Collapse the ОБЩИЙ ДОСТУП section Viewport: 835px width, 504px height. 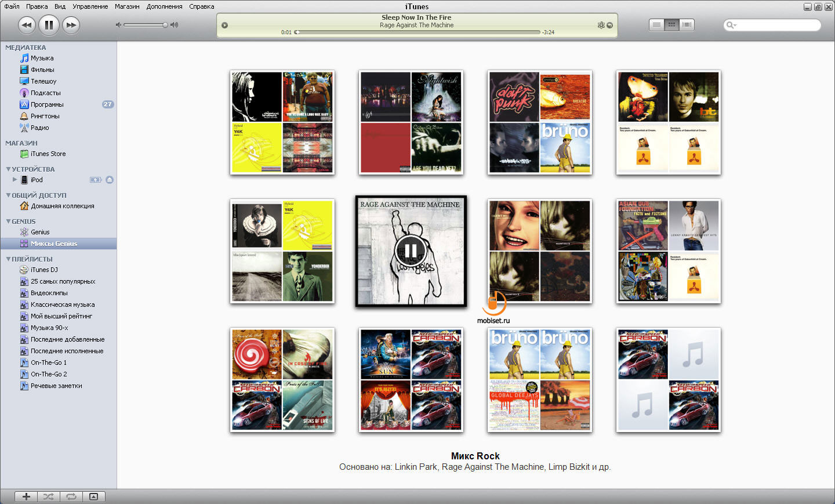[8, 195]
